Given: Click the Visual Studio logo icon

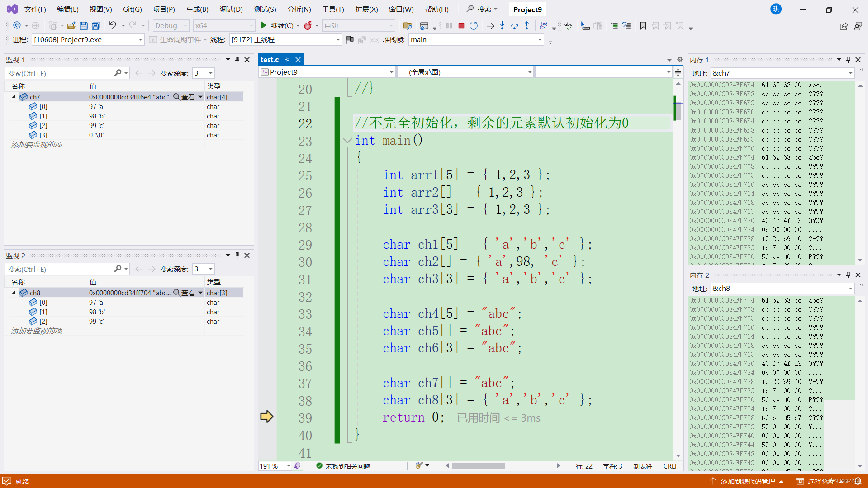Looking at the screenshot, I should [12, 9].
